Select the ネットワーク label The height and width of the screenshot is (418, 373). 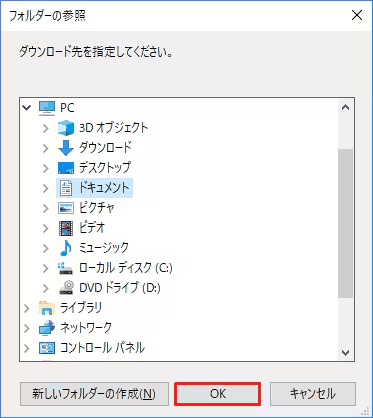click(x=86, y=328)
